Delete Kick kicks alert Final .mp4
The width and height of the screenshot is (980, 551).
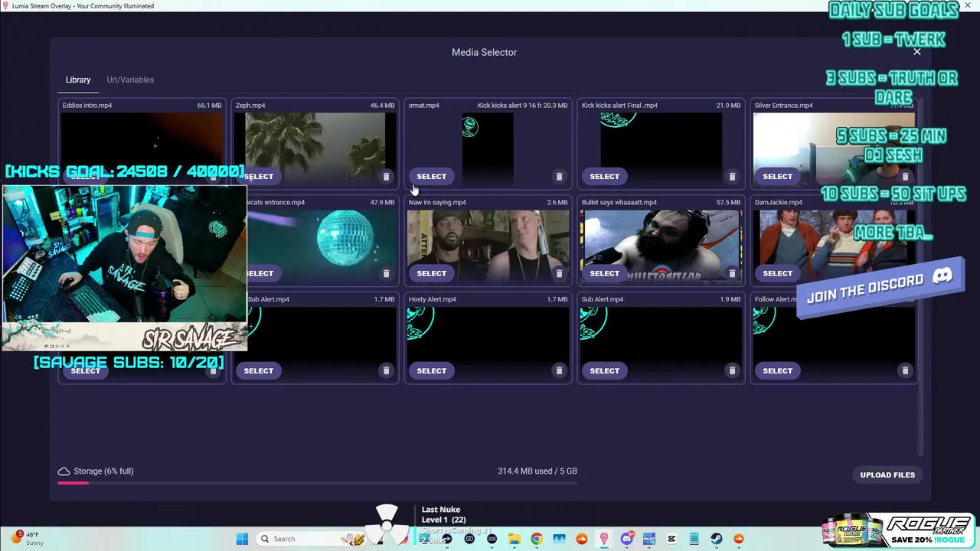point(732,177)
